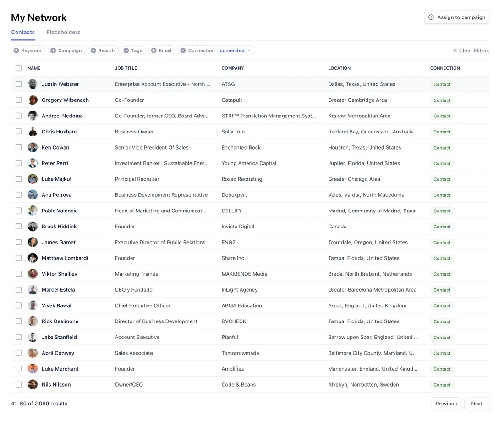Click company cell 'Enchanted Rock'
The image size is (504, 421).
pos(241,147)
